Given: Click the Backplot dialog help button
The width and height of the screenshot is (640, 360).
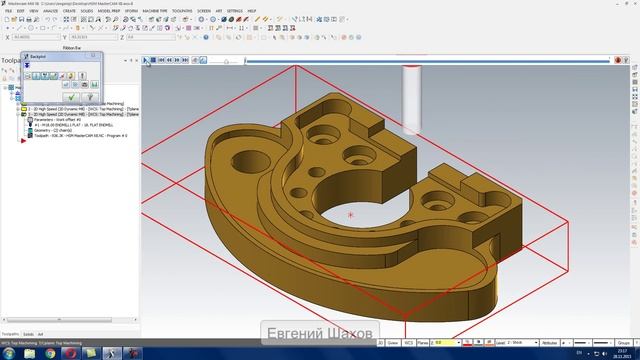Looking at the screenshot, I should [90, 97].
